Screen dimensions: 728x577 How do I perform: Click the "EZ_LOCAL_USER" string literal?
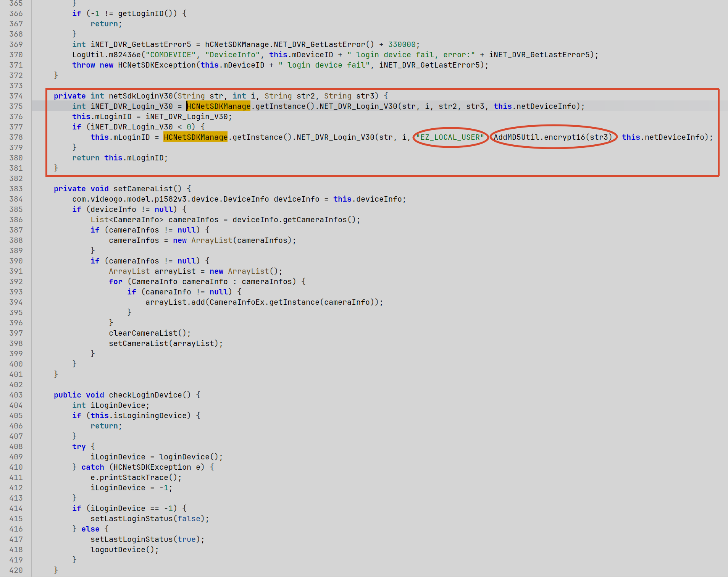pyautogui.click(x=450, y=137)
